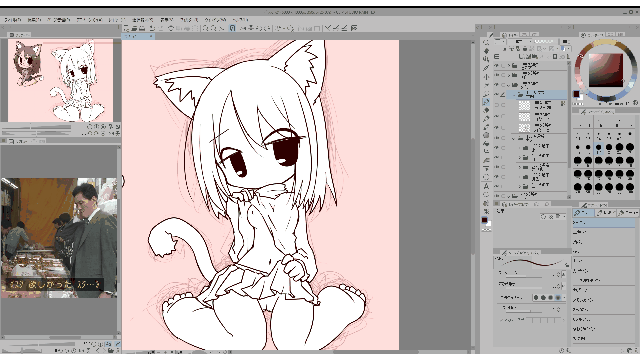Open the last menu bar item

pos(240,20)
